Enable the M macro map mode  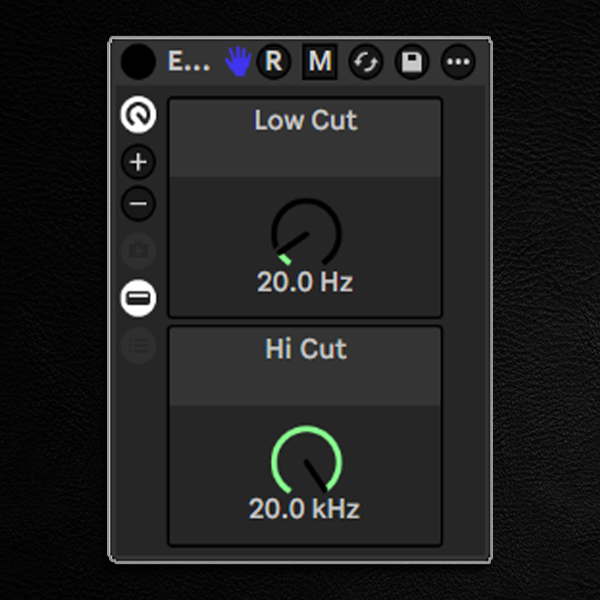pyautogui.click(x=320, y=62)
